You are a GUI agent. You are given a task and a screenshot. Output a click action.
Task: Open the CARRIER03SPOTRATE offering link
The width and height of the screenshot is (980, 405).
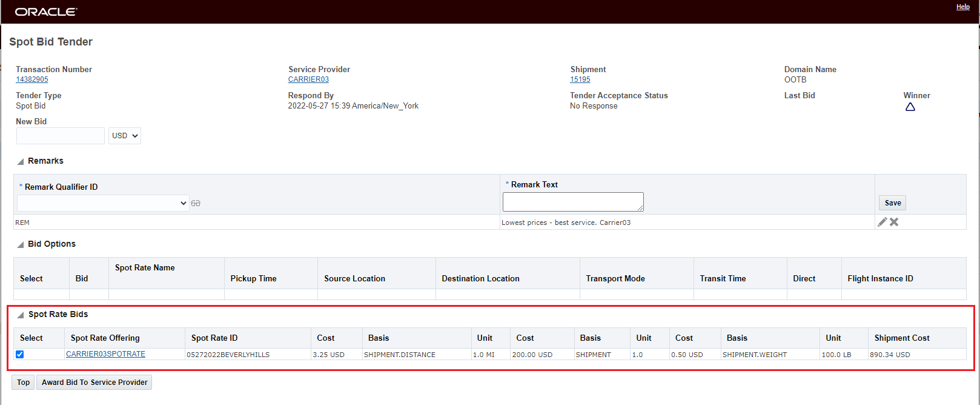click(105, 354)
